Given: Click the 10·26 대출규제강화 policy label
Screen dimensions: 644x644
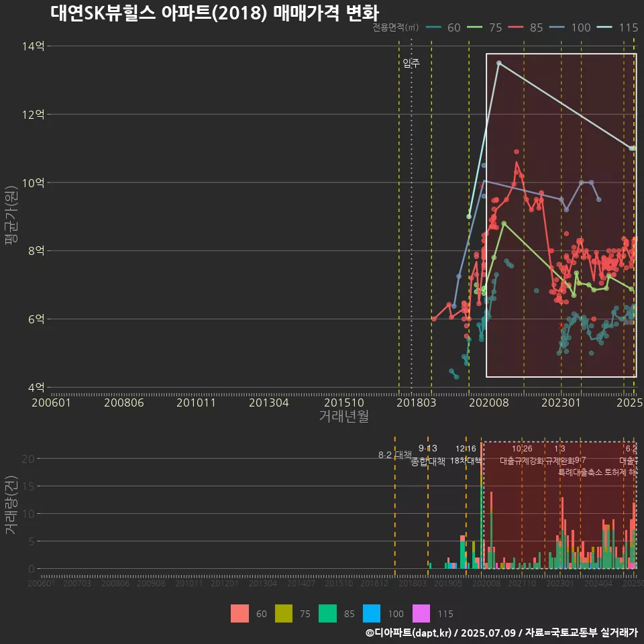Looking at the screenshot, I should [x=522, y=455].
